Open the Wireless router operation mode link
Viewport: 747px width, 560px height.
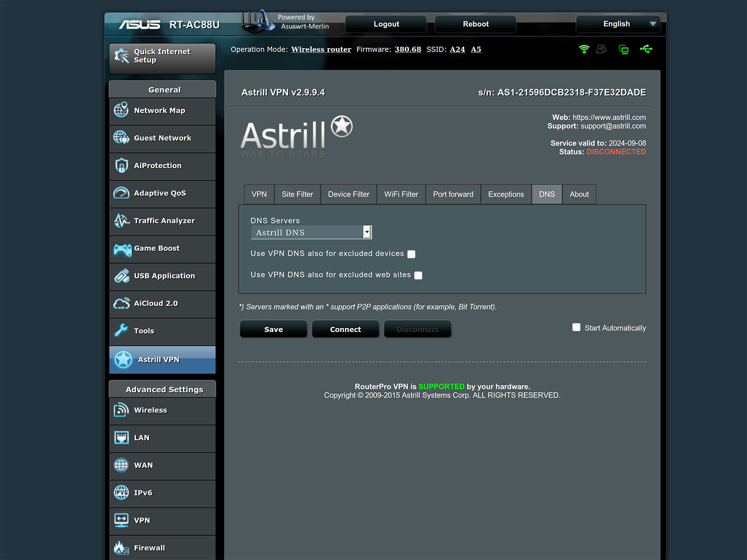[321, 49]
